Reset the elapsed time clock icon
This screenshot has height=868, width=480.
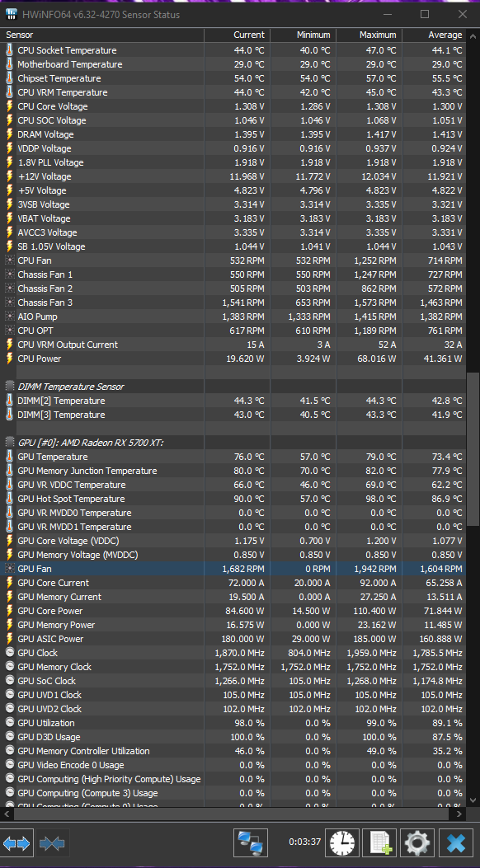pos(342,843)
